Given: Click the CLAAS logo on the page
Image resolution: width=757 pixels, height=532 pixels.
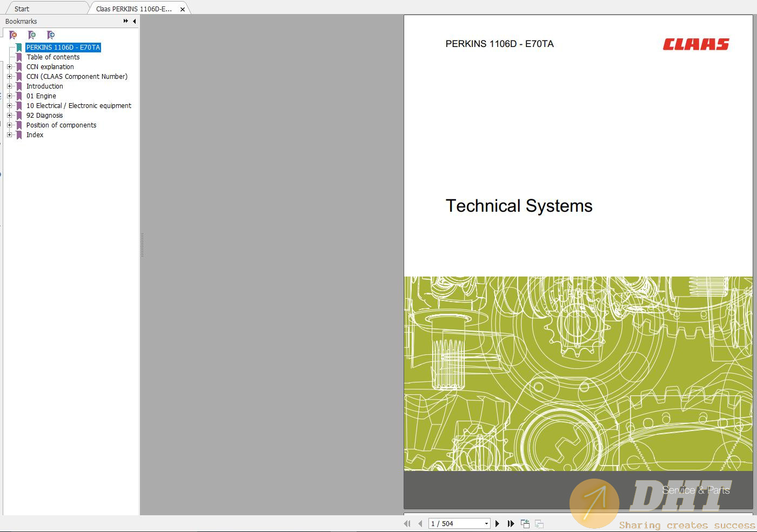Looking at the screenshot, I should pos(696,44).
